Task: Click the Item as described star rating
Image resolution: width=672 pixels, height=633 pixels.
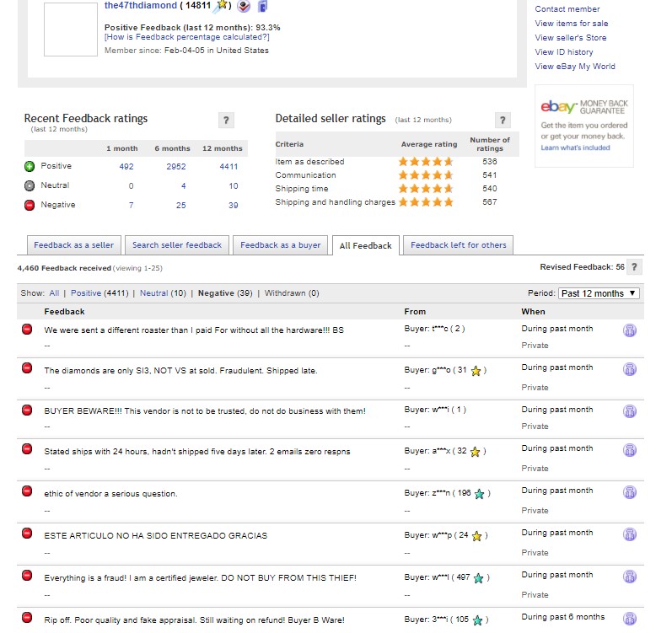Action: (x=426, y=162)
